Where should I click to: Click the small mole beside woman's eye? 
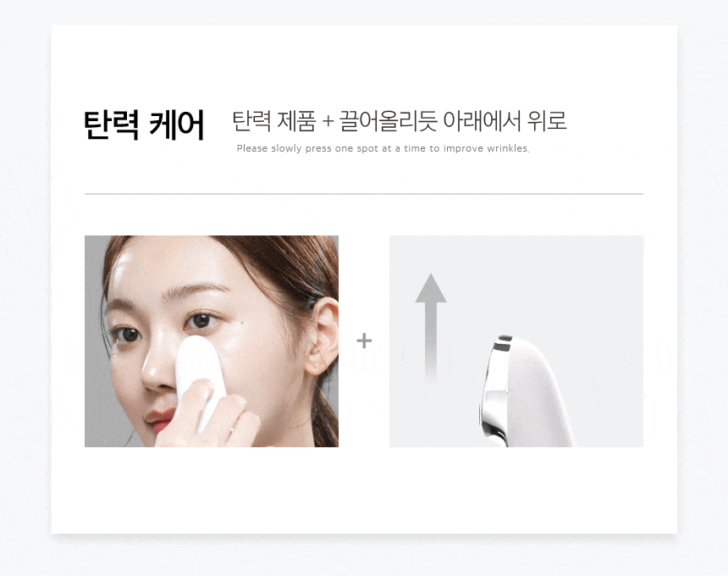242,320
